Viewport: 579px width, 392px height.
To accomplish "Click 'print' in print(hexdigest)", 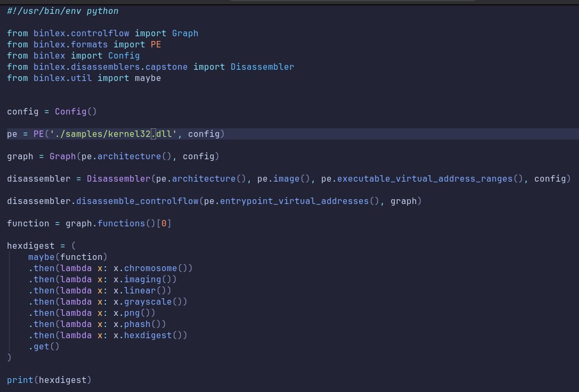I will coord(20,380).
